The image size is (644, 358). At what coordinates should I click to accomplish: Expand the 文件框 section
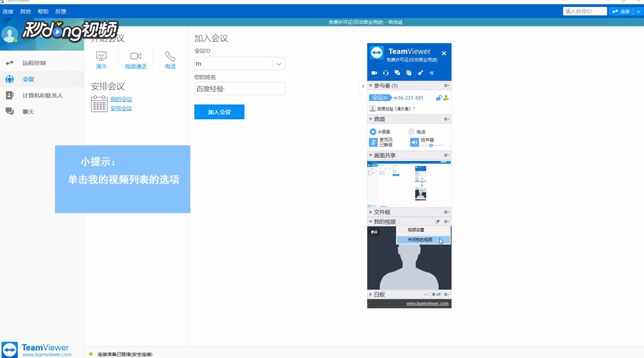click(x=370, y=212)
